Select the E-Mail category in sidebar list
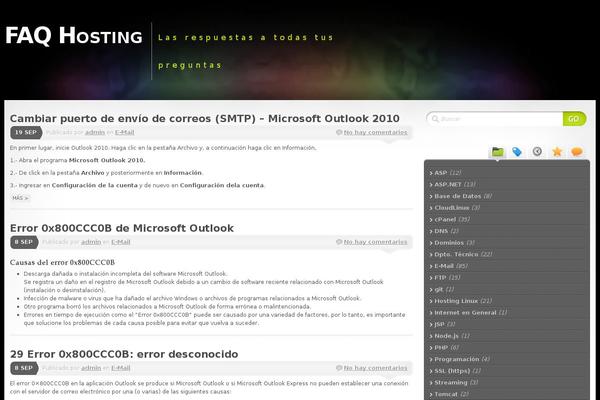The width and height of the screenshot is (600, 400). point(444,266)
